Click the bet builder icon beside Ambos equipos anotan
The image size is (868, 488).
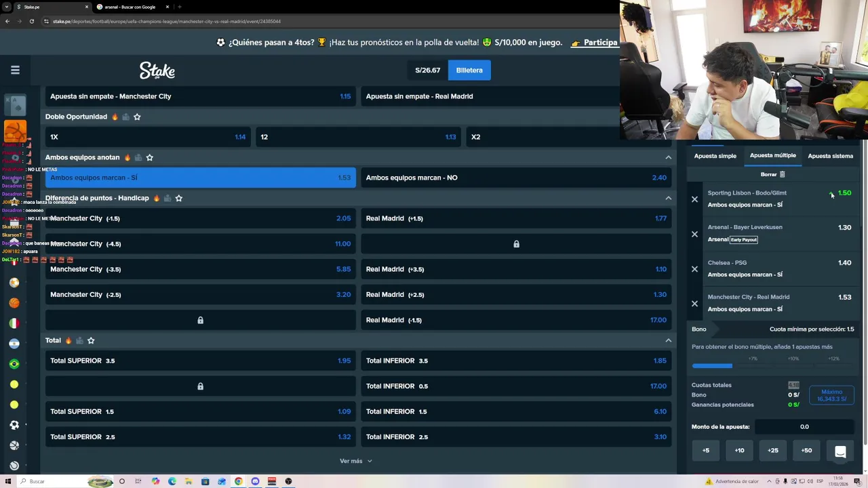pyautogui.click(x=138, y=157)
